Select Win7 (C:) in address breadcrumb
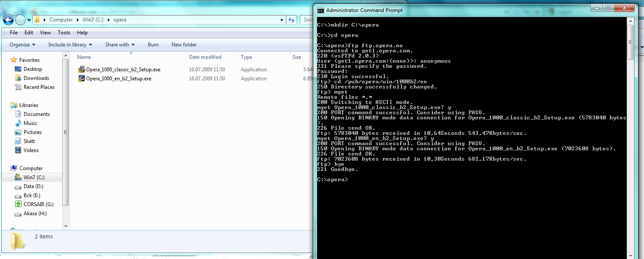 click(93, 20)
